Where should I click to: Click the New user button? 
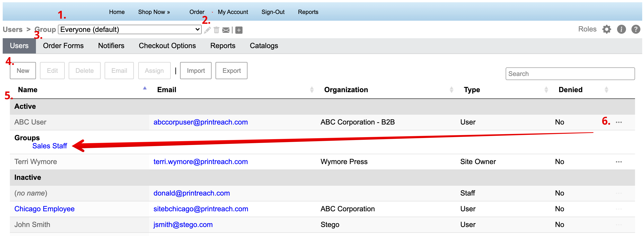click(23, 71)
